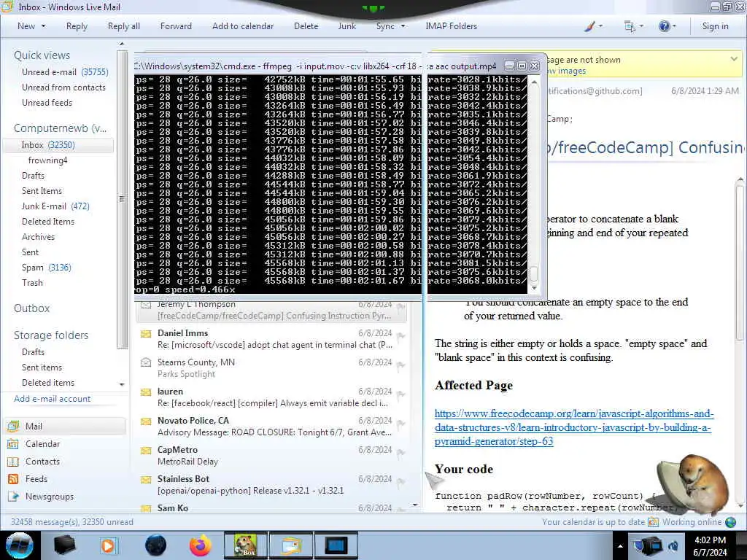
Task: Open the Inbox folder
Action: 58,145
